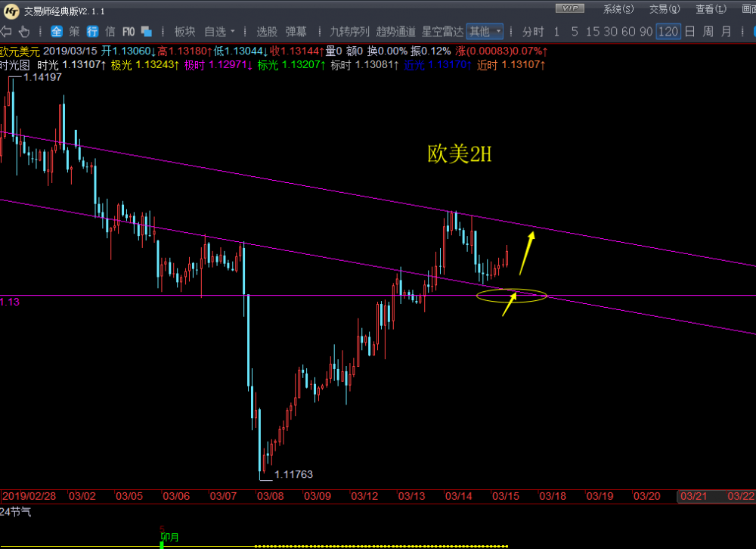Click the 极光 1.13243 value
The image size is (756, 549).
pyautogui.click(x=145, y=64)
